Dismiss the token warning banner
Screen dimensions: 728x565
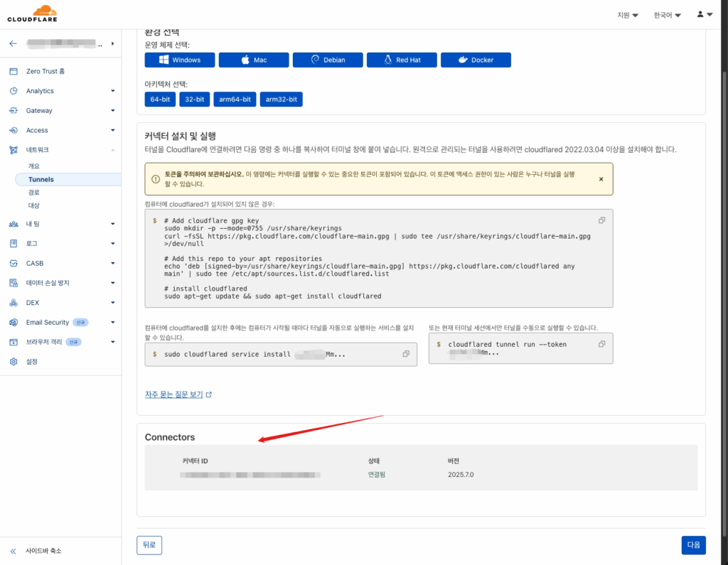tap(601, 179)
